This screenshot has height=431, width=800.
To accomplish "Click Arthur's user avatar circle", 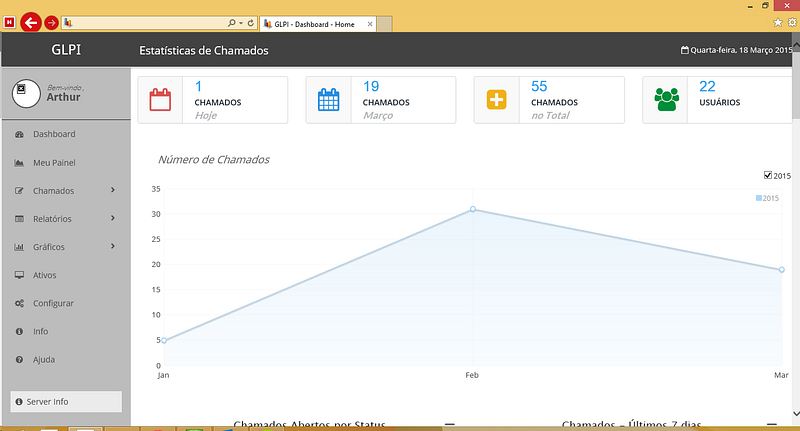I will (x=26, y=93).
